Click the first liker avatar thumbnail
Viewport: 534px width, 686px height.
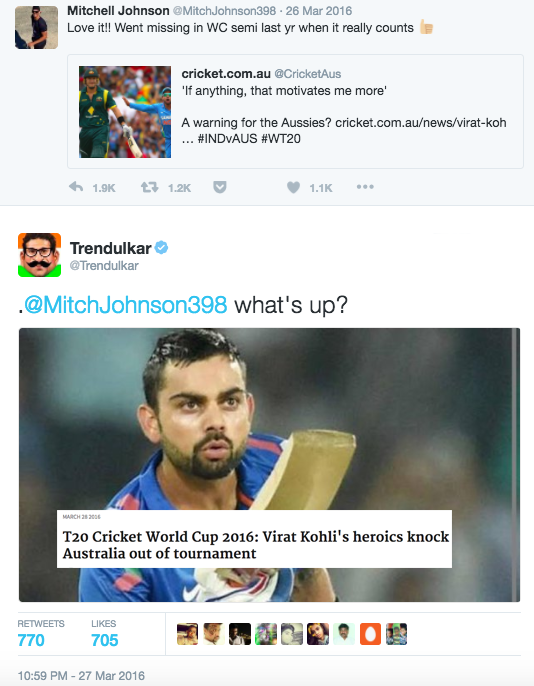click(x=187, y=634)
